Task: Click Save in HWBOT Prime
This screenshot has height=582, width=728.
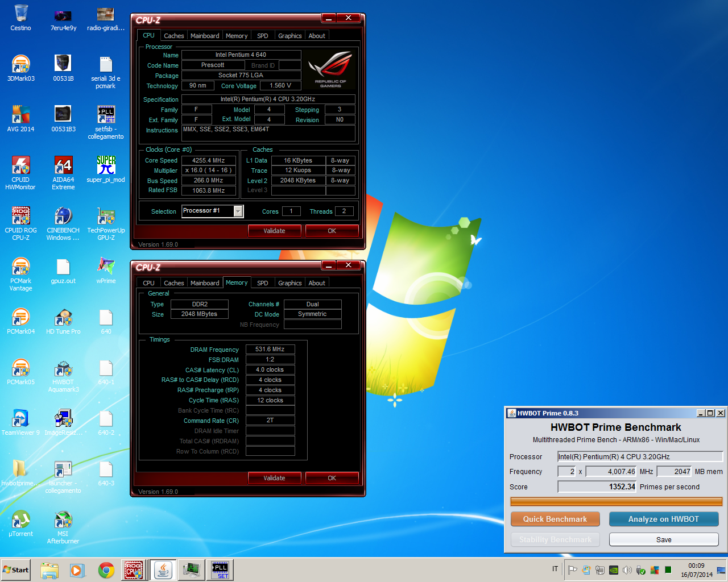Action: coord(664,539)
